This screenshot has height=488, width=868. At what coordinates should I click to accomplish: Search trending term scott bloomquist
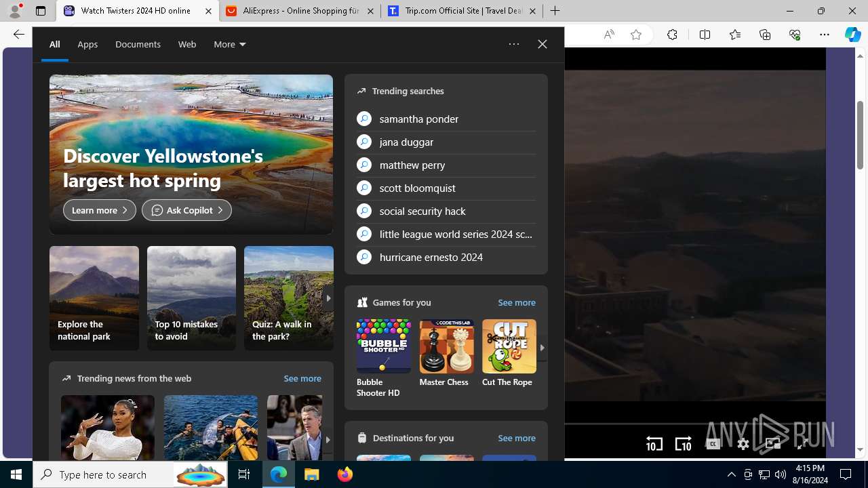(x=446, y=188)
